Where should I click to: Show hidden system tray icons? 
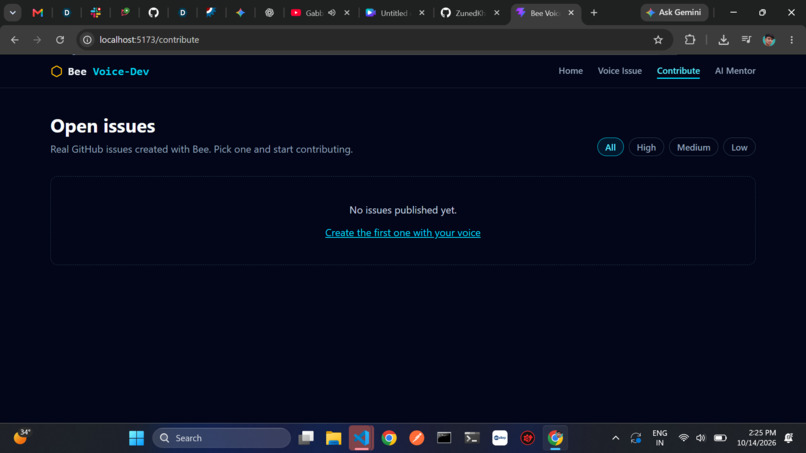[615, 438]
